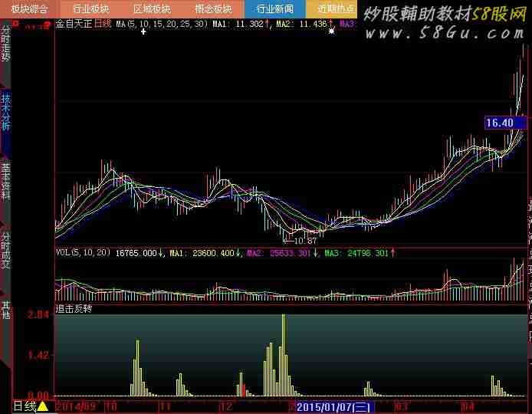Screen dimensions: 532x414
Task: Select 技术分析 in the left sidebar
Action: [x=6, y=112]
